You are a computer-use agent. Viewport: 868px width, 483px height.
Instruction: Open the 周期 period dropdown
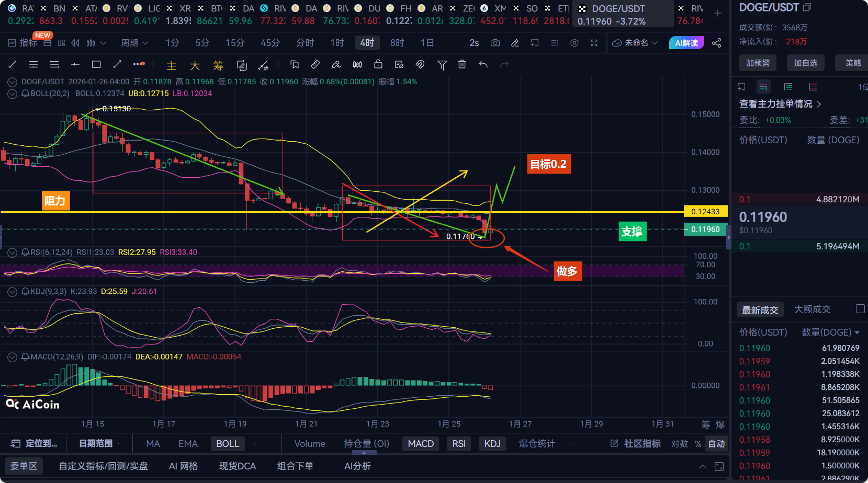coord(134,43)
